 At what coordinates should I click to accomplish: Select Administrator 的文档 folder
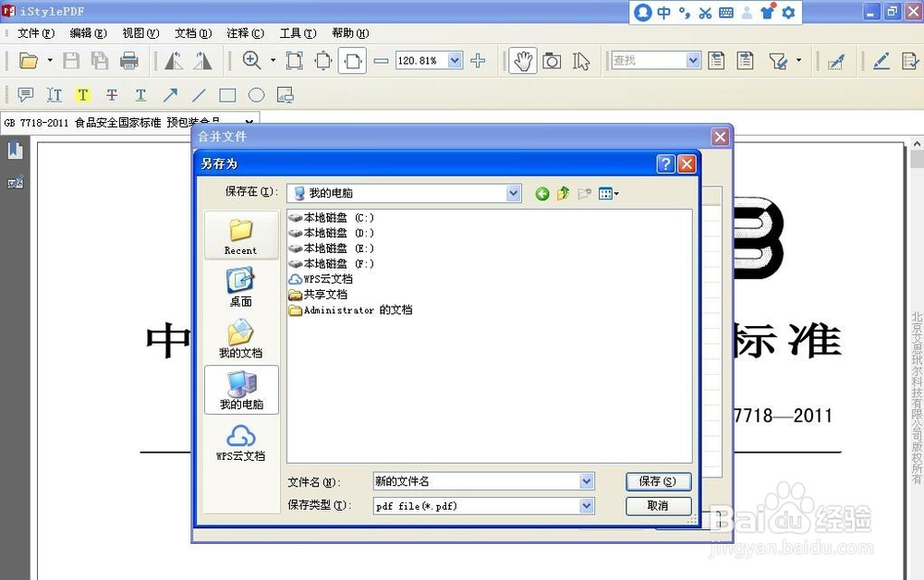pos(350,309)
